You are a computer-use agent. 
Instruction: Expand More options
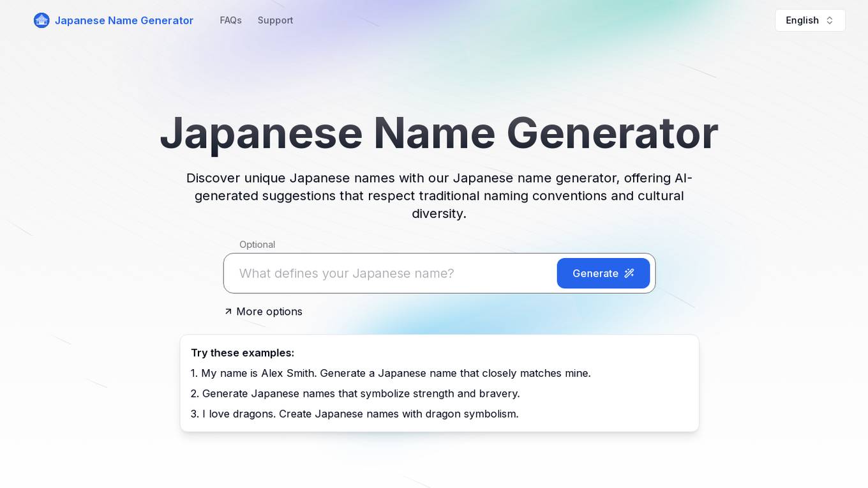[x=263, y=312]
